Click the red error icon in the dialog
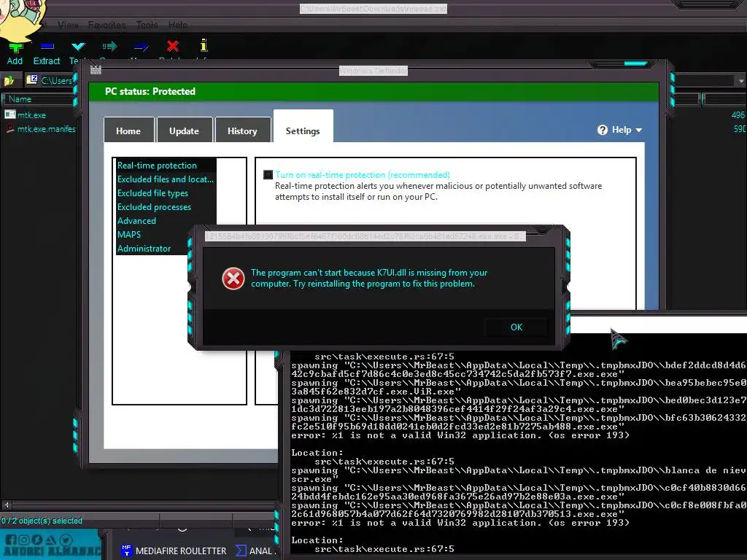 (x=233, y=279)
